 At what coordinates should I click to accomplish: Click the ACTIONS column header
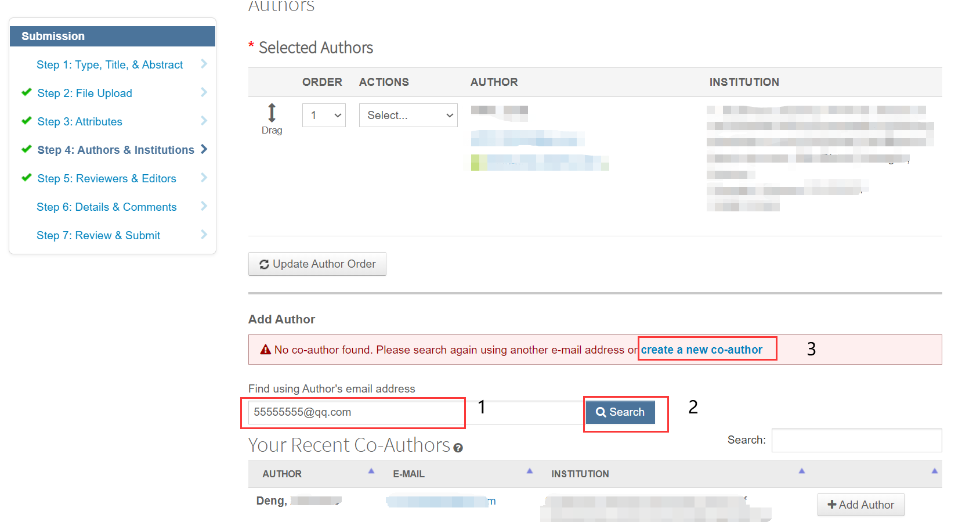384,82
